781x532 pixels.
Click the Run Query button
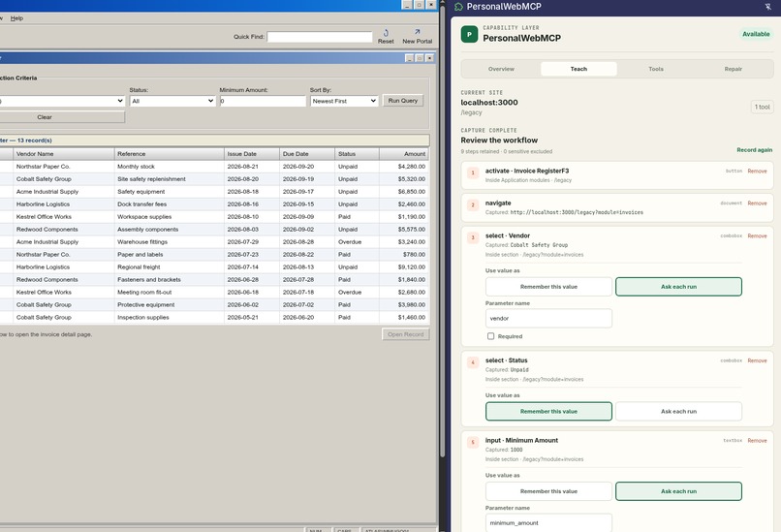click(x=403, y=101)
